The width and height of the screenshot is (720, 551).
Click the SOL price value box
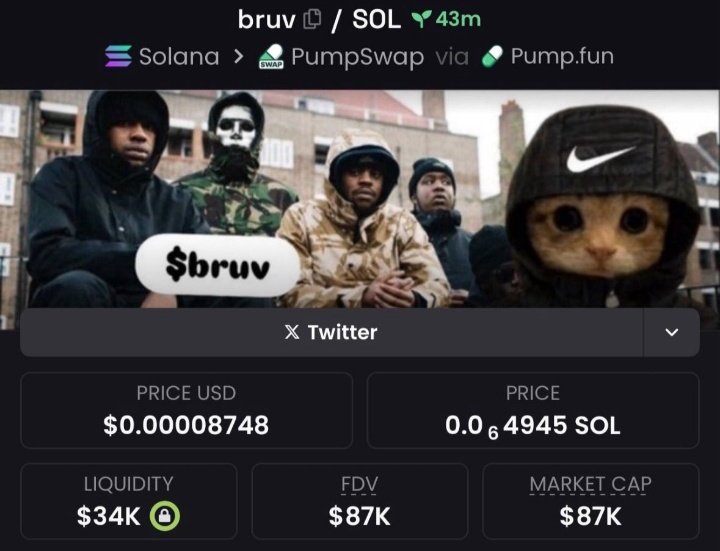tap(533, 410)
